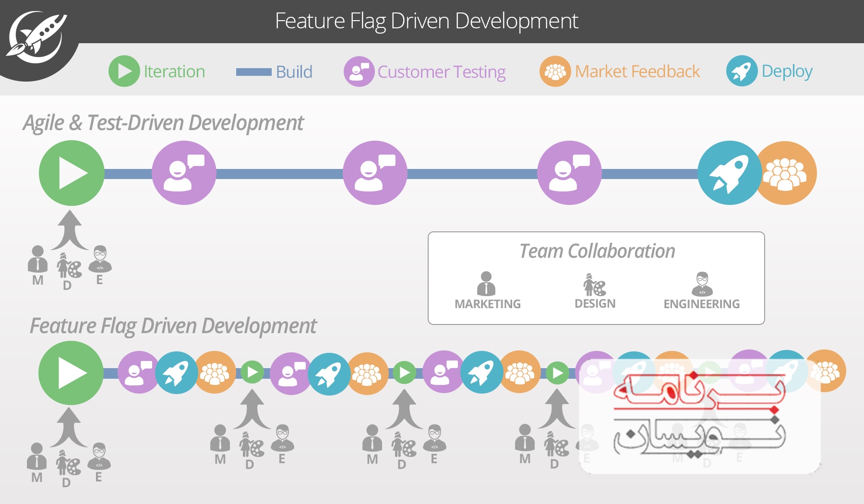Click the Build label in the legend
Screen dimensions: 864x504
[x=293, y=72]
